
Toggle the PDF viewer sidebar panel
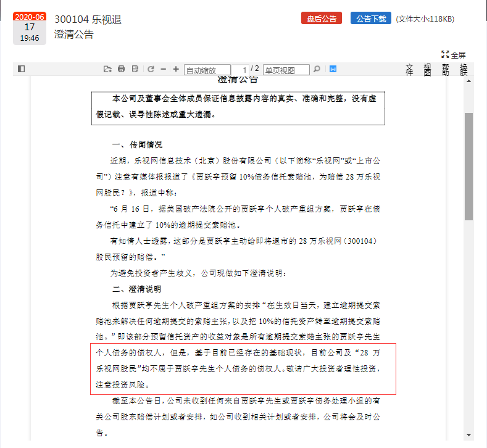coord(21,68)
